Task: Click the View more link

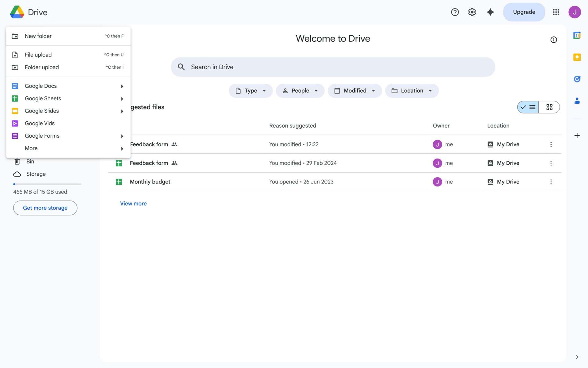Action: [x=133, y=204]
